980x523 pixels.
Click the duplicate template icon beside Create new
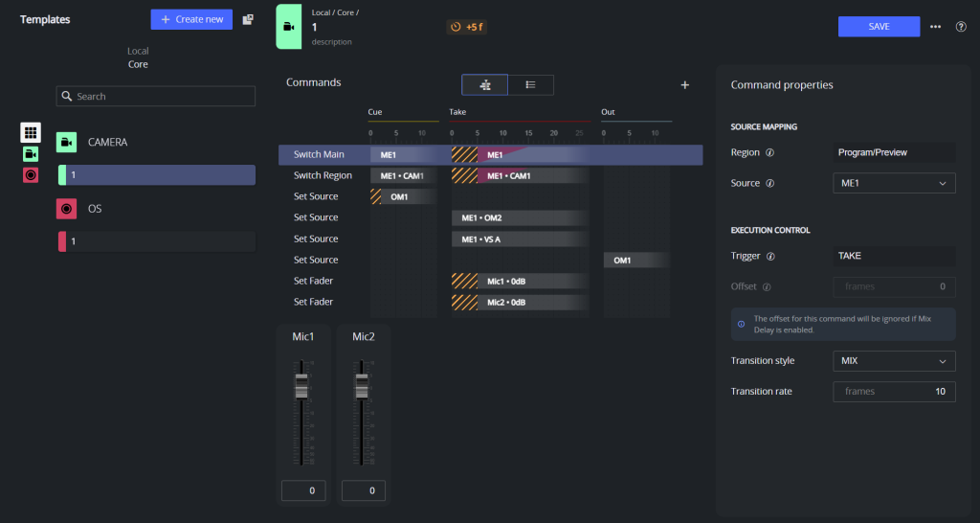[x=248, y=19]
